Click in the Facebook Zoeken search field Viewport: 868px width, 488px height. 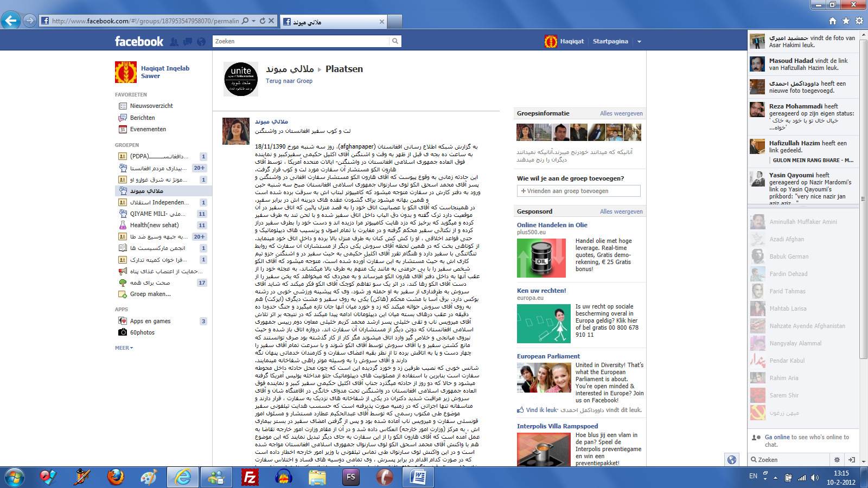(x=301, y=41)
